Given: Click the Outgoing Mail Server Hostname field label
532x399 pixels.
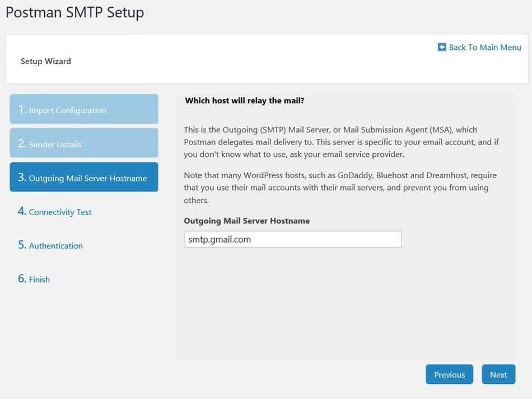Looking at the screenshot, I should coord(246,220).
